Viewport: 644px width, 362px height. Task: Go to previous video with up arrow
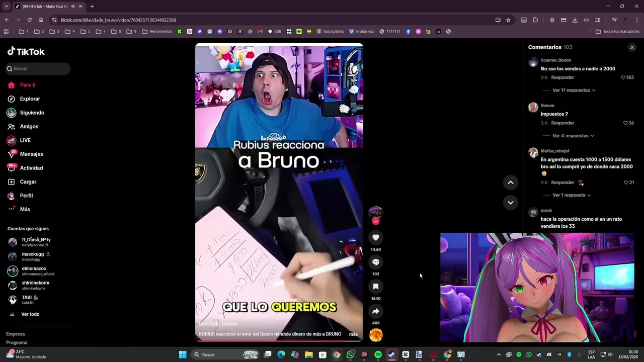point(510,183)
